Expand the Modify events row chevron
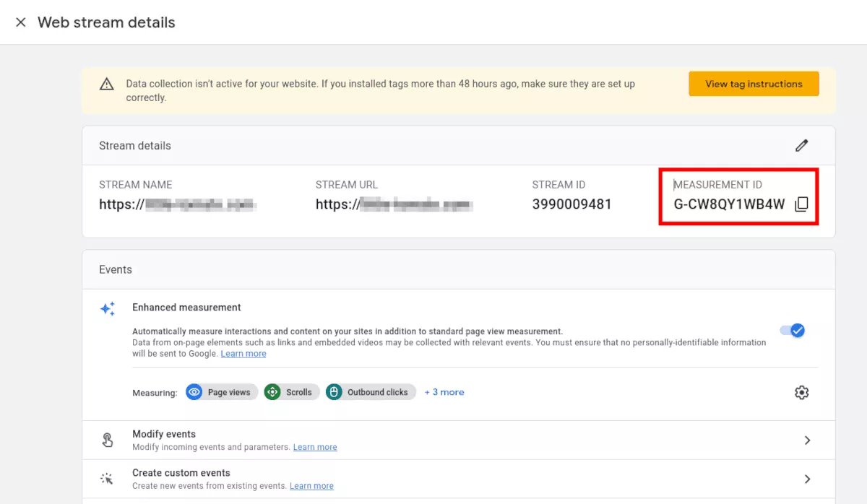Screen dimensions: 867x504 pyautogui.click(x=807, y=440)
